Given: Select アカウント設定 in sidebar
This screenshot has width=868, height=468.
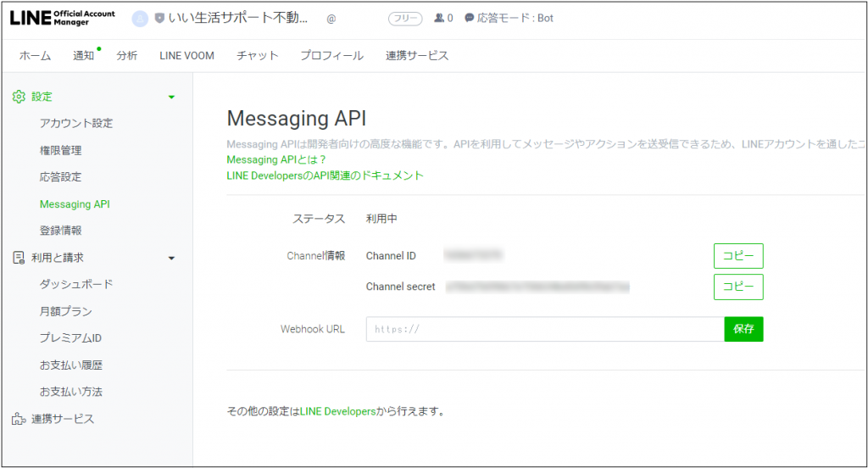Looking at the screenshot, I should pyautogui.click(x=76, y=123).
